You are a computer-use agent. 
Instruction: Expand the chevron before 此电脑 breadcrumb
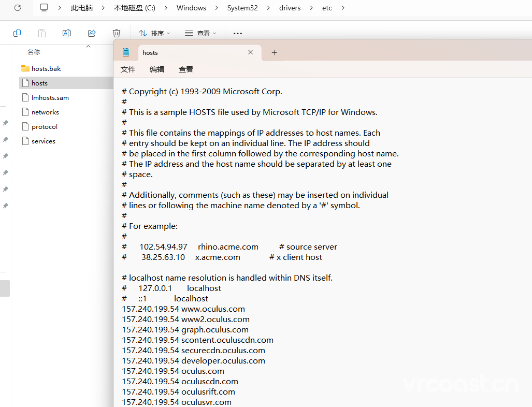[60, 8]
